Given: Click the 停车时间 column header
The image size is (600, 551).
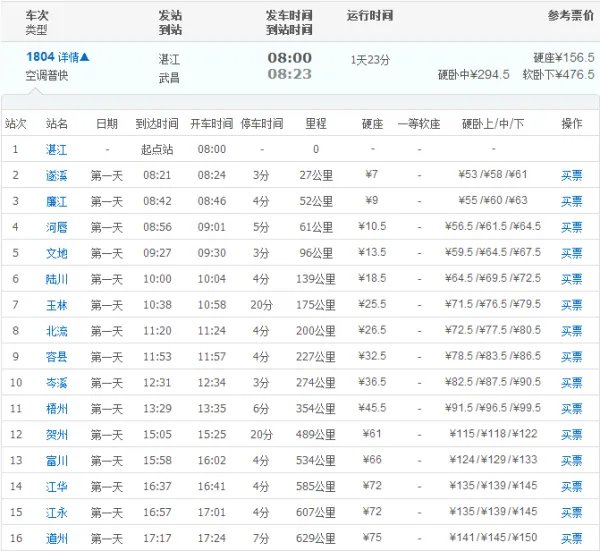Looking at the screenshot, I should click(x=262, y=124).
